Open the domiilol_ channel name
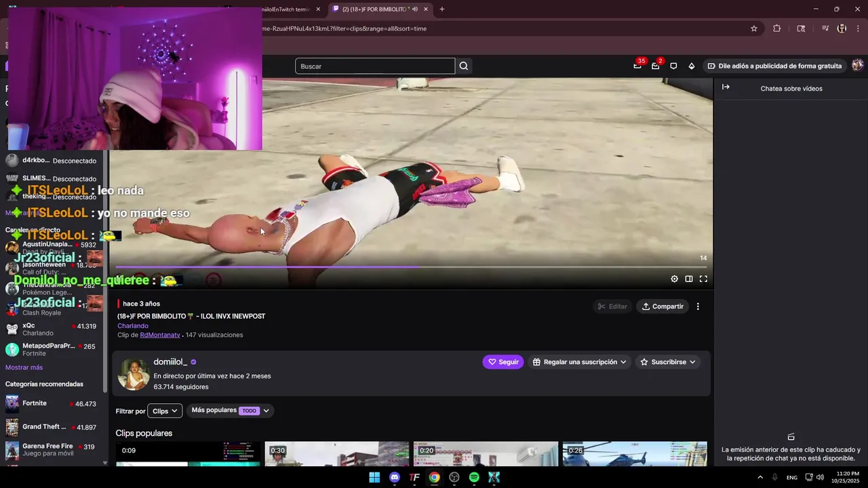 [170, 362]
